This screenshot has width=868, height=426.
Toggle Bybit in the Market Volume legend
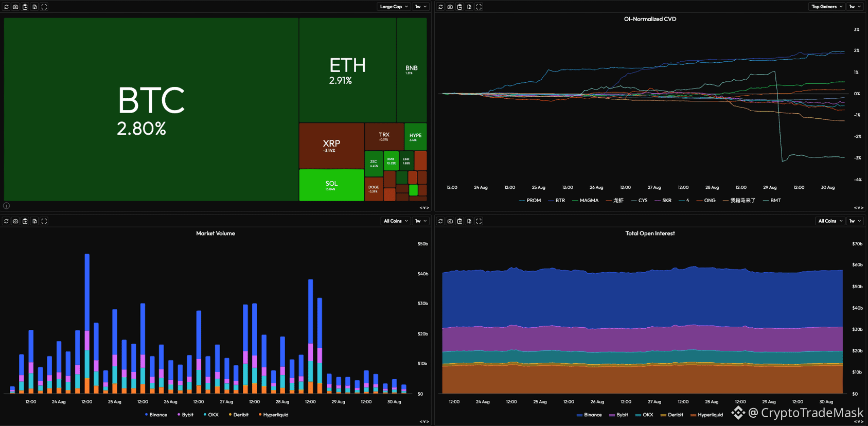(185, 415)
